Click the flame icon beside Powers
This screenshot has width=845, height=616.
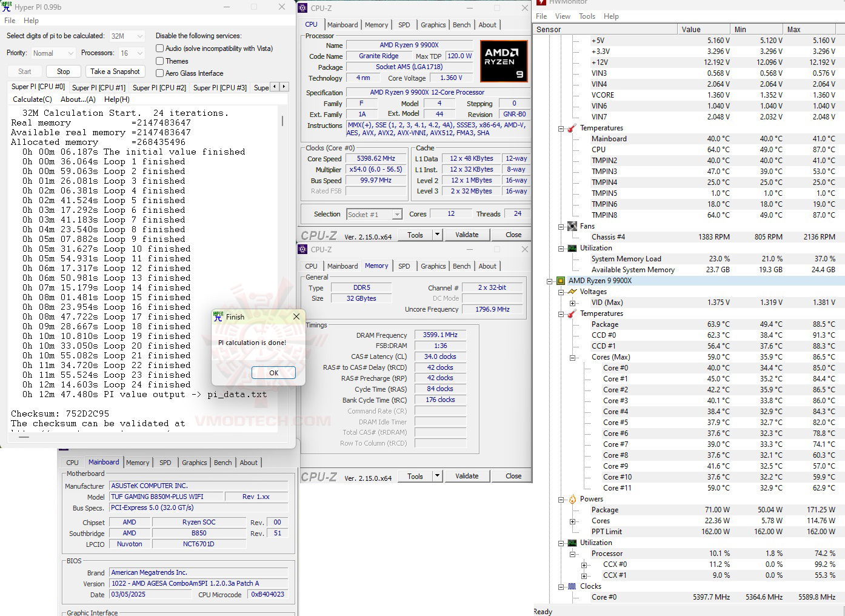click(x=572, y=499)
